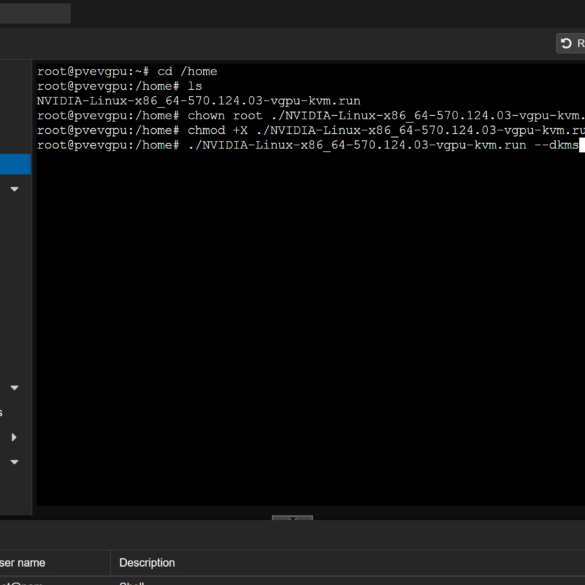Screen dimensions: 585x585
Task: Click the ls output line listing NVIDIA-Linux-x86_64-570.124.03-vgpu-kvm.run
Action: click(198, 101)
